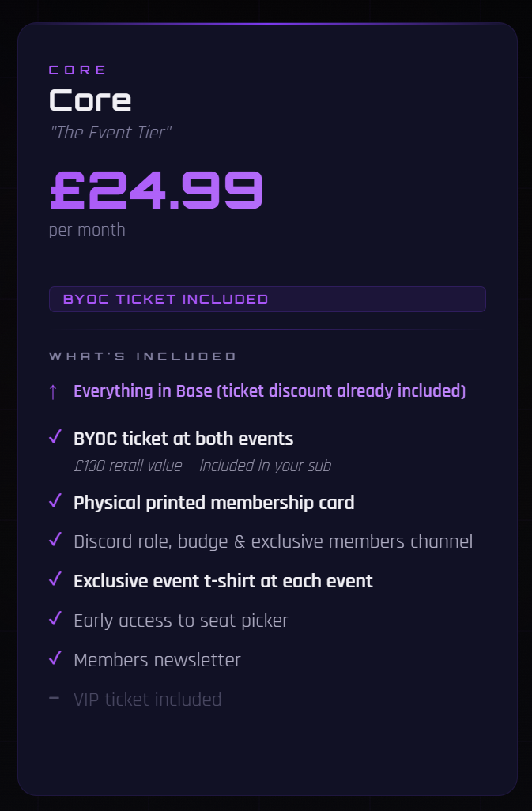The height and width of the screenshot is (811, 532).
Task: Click checkmark next to Members newsletter
Action: click(x=55, y=658)
